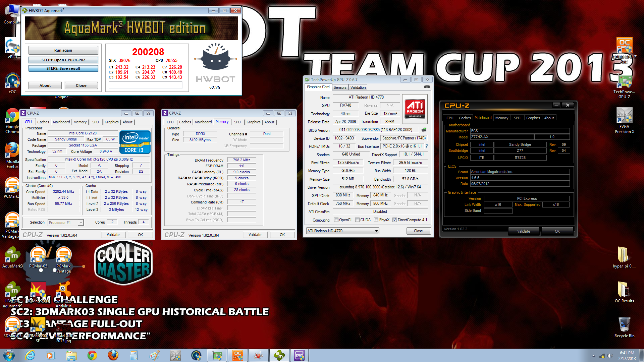Screen dimensions: 644x362
Task: Open About tab in CPU-Z Memory window
Action: (269, 122)
